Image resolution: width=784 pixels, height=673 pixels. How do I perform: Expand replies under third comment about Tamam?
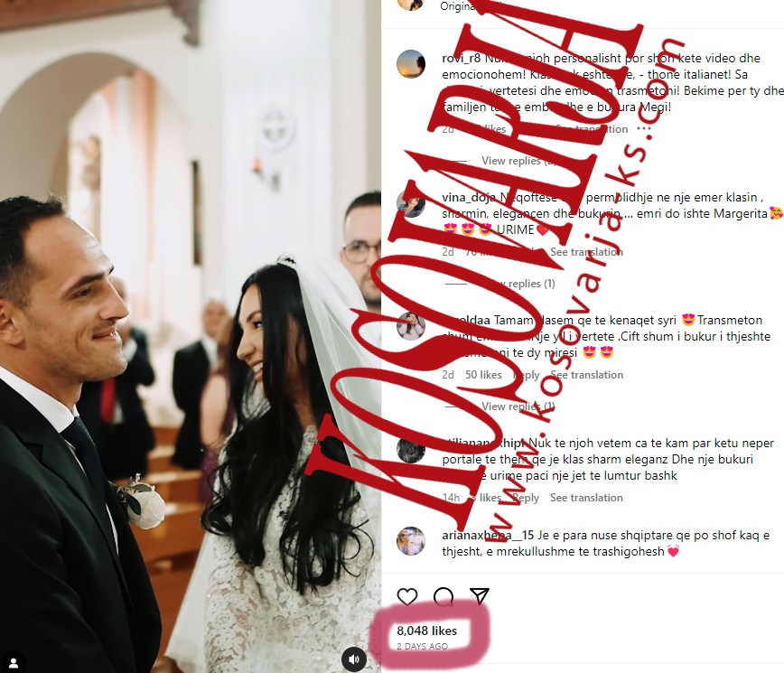[518, 407]
